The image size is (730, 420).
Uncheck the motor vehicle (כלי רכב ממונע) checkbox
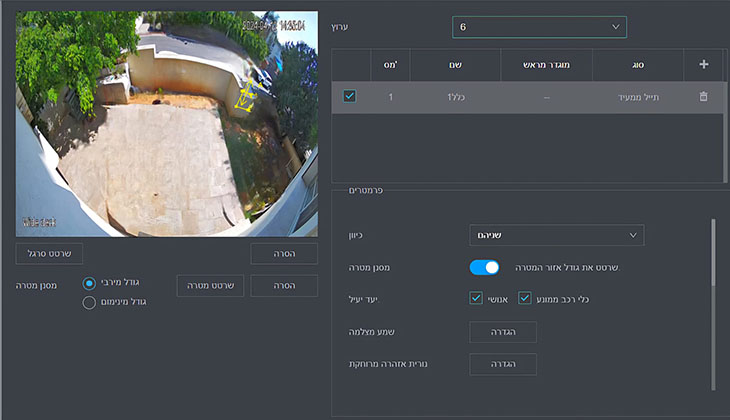[x=525, y=298]
